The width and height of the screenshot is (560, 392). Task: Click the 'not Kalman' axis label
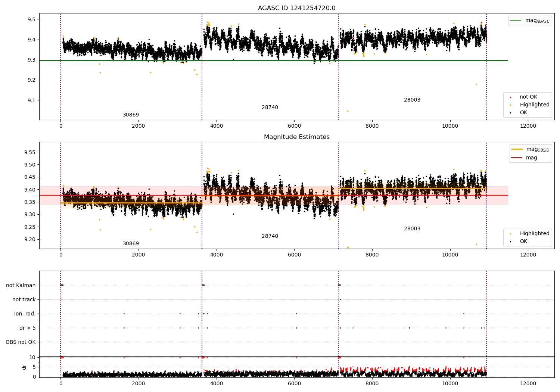point(21,285)
